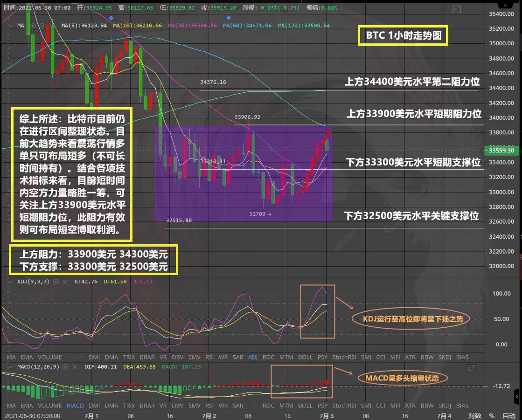Screen dimensions: 522x420
Task: Remove the KDJ indicator with its X
Action: pyautogui.click(x=65, y=282)
